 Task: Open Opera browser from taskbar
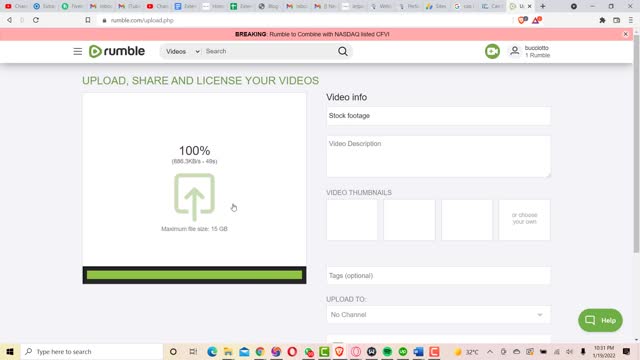coord(292,351)
